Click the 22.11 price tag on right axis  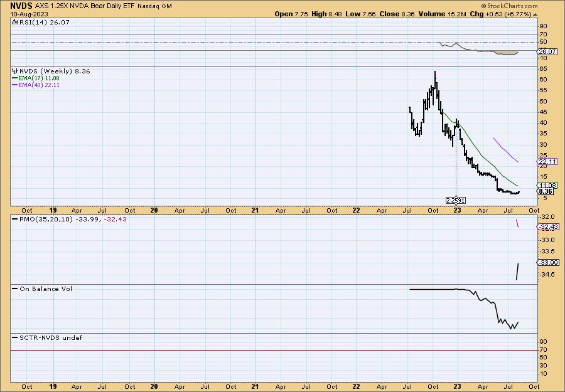point(547,161)
